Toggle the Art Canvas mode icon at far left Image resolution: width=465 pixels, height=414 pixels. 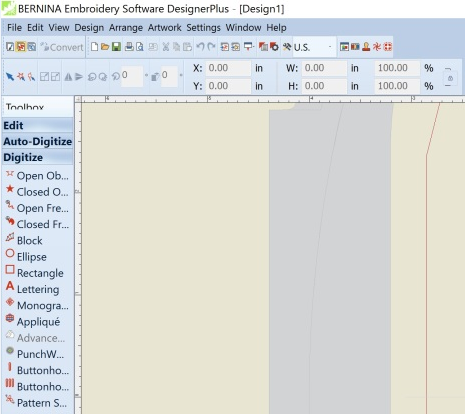[x=10, y=47]
